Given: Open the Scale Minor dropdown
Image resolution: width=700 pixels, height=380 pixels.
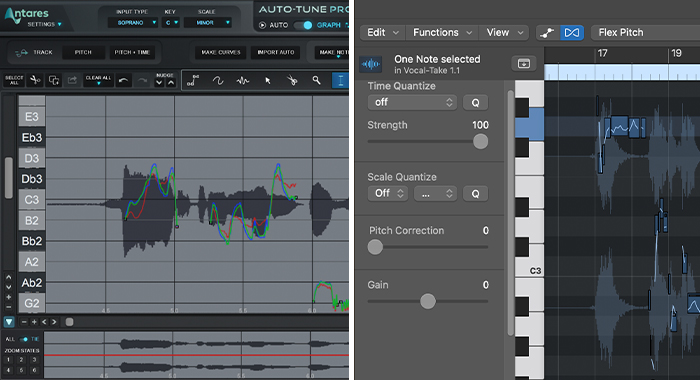Looking at the screenshot, I should tap(208, 23).
